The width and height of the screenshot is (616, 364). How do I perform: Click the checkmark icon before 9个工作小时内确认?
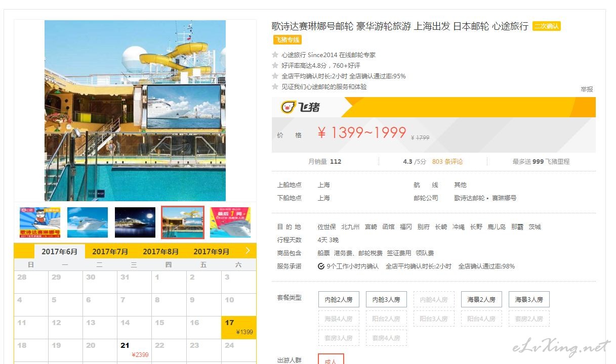[x=321, y=266]
